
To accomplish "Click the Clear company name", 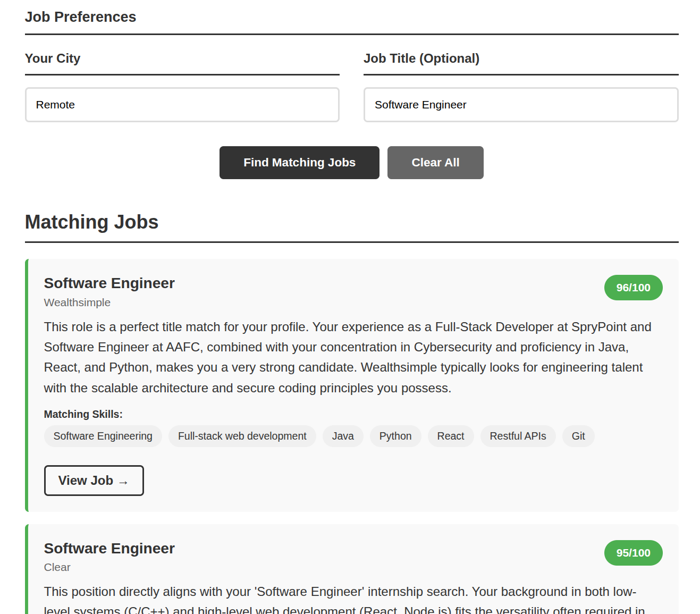I will pyautogui.click(x=57, y=567).
